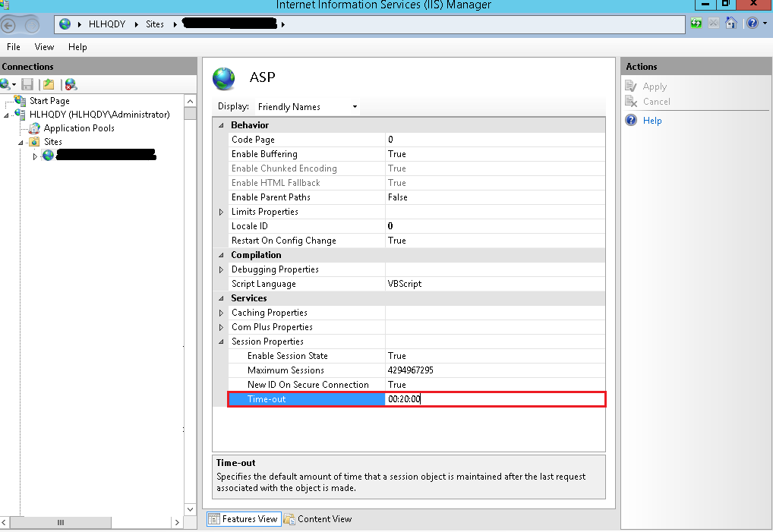
Task: Click the Code Page value 0
Action: tap(390, 140)
